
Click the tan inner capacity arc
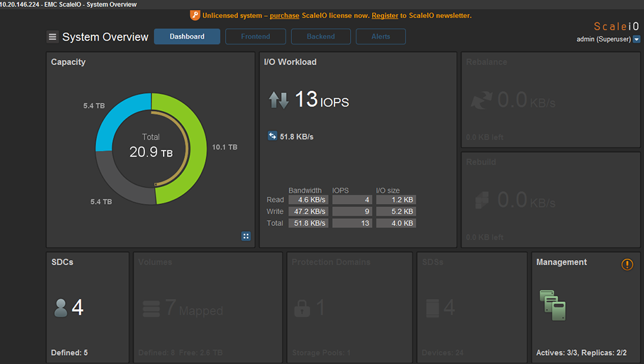(x=187, y=148)
